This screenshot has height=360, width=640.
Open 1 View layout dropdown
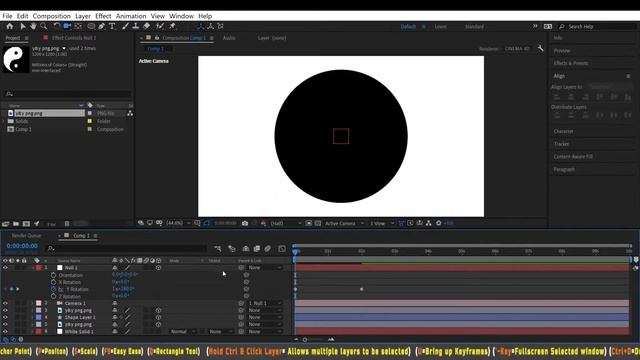click(x=382, y=223)
